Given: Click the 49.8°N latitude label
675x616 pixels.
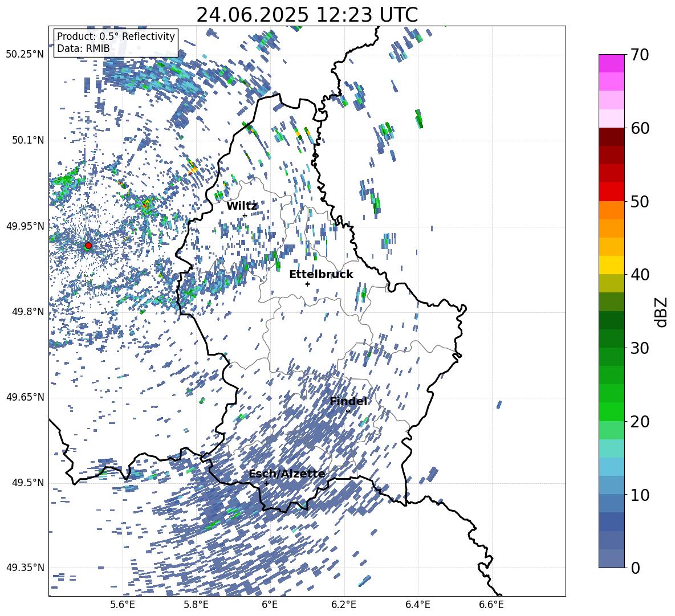Looking at the screenshot, I should point(28,312).
